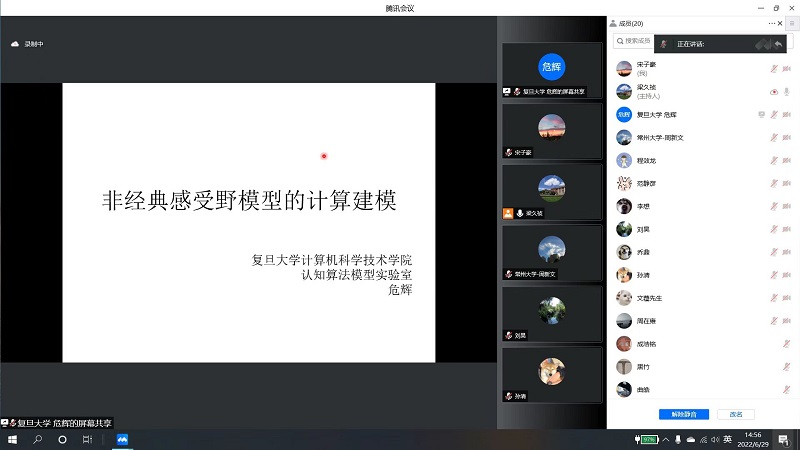This screenshot has width=800, height=450.
Task: Select the 主持人 host entry in the members list
Action: [x=703, y=92]
